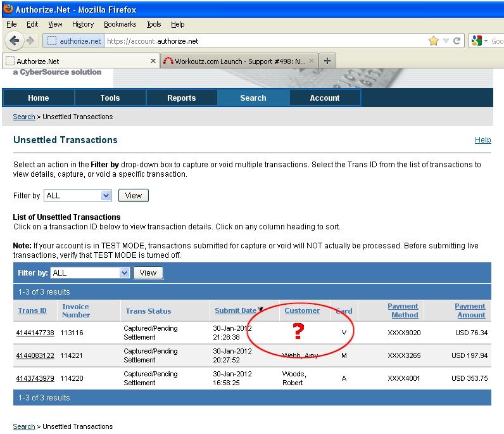The image size is (504, 434).
Task: Open transaction 4144147738
Action: (x=35, y=333)
